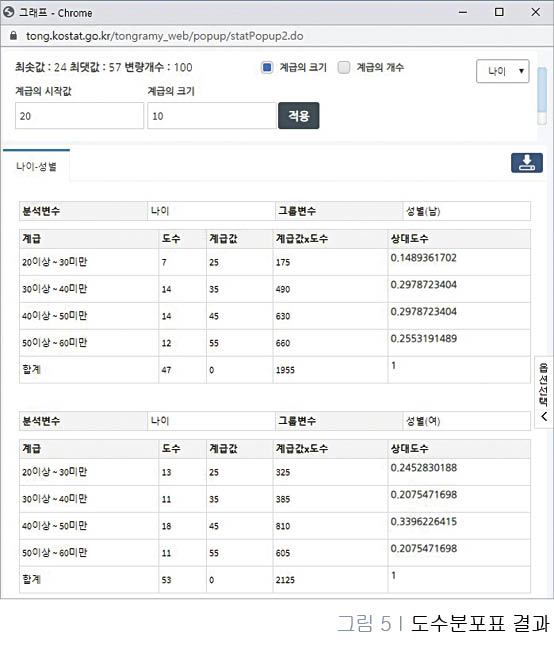The image size is (554, 650).
Task: Click the lock icon in address bar
Action: 13,36
